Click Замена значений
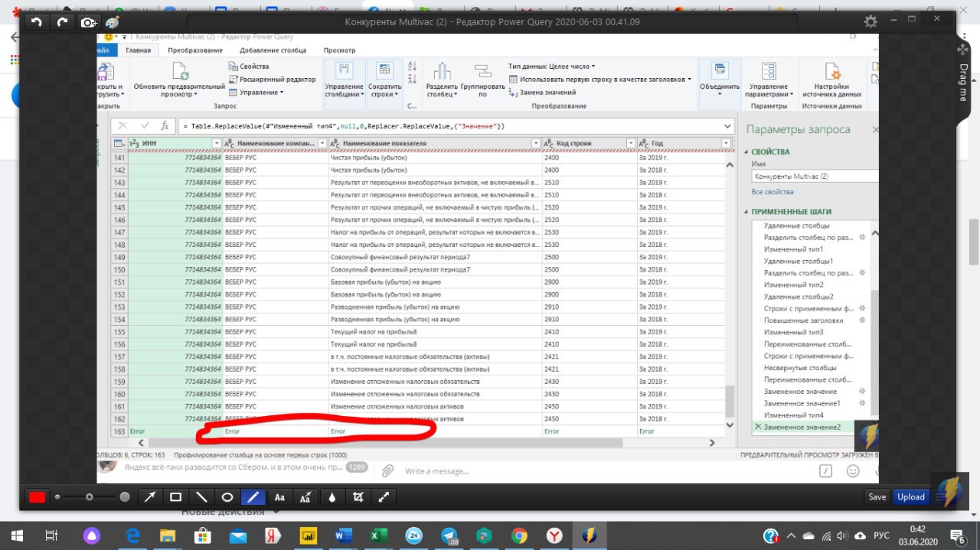 tap(542, 92)
